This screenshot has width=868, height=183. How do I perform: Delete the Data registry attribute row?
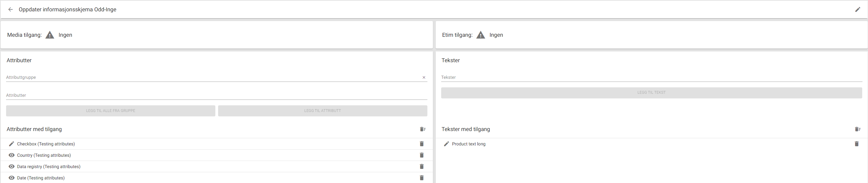click(422, 166)
